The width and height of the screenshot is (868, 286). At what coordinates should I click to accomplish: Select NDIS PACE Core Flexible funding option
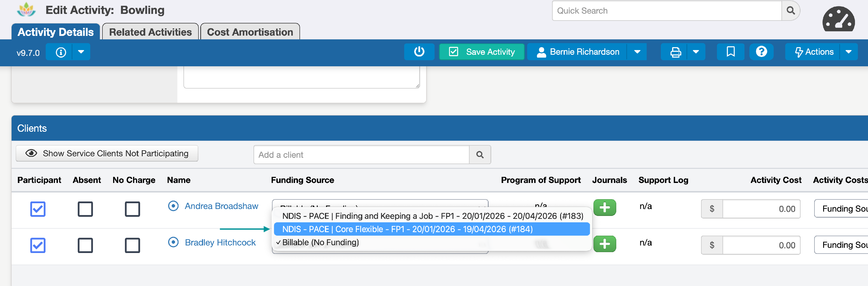[432, 229]
